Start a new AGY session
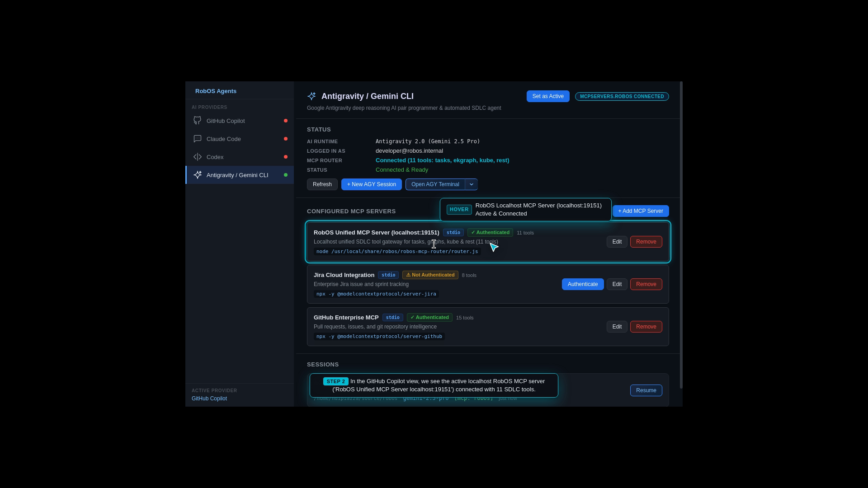The height and width of the screenshot is (488, 868). pyautogui.click(x=372, y=184)
